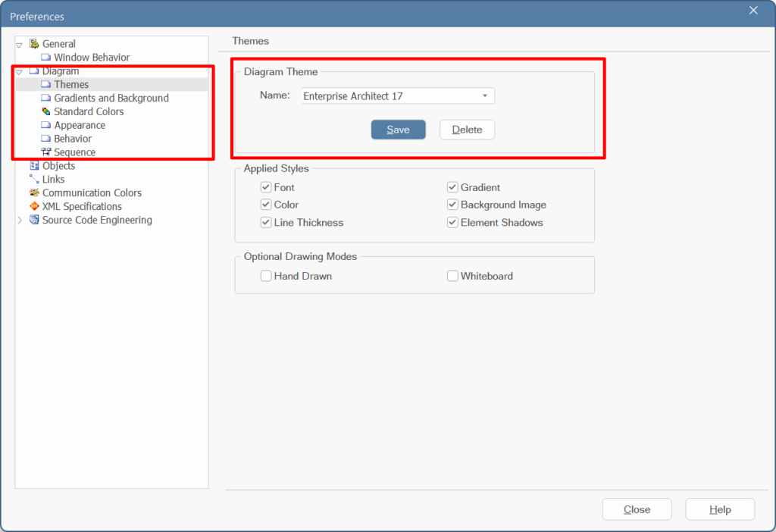Screen dimensions: 776x532
Task: Click the Standard Colors palette icon
Action: click(46, 111)
